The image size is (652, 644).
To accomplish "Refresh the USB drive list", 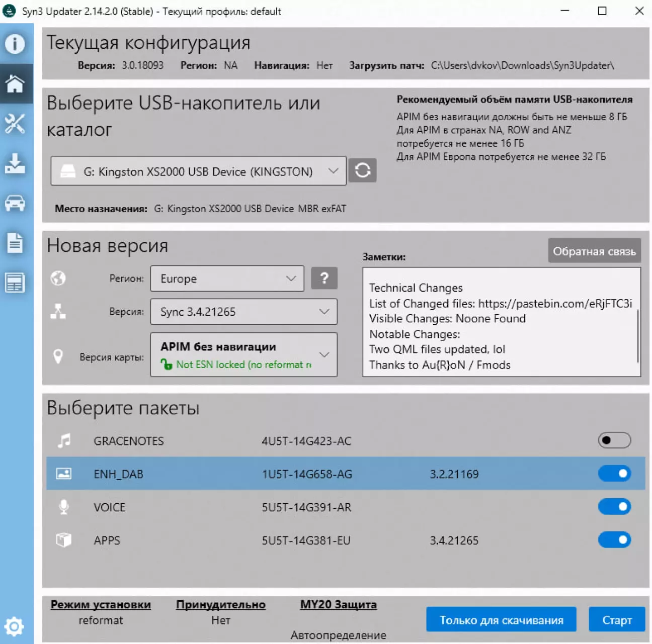I will pos(362,170).
